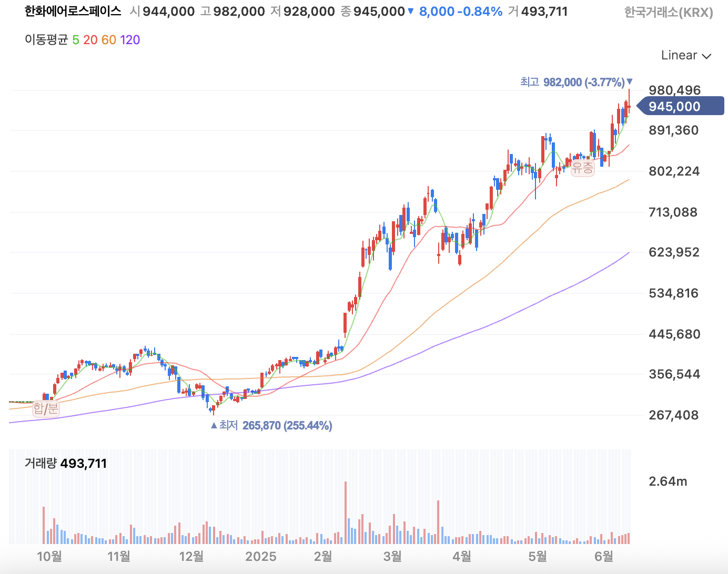Viewport: 728px width, 574px height.
Task: Click the 6월 axis label
Action: click(x=604, y=556)
